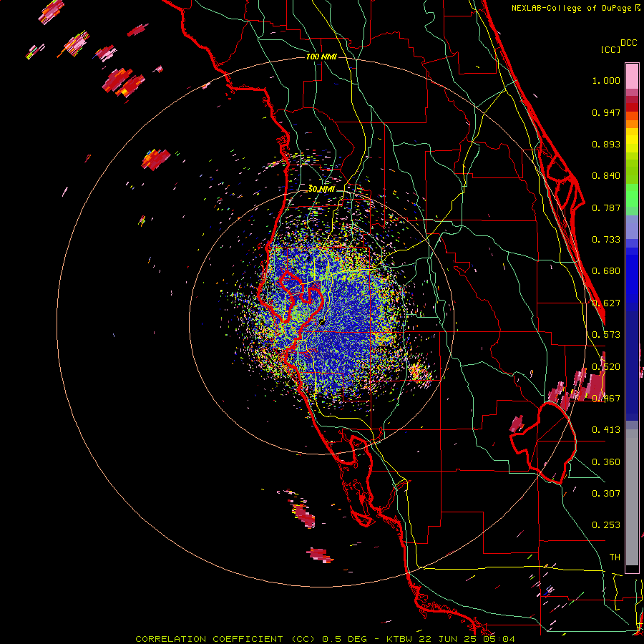
Task: Click the gray lower segment of color bar
Action: [x=632, y=497]
